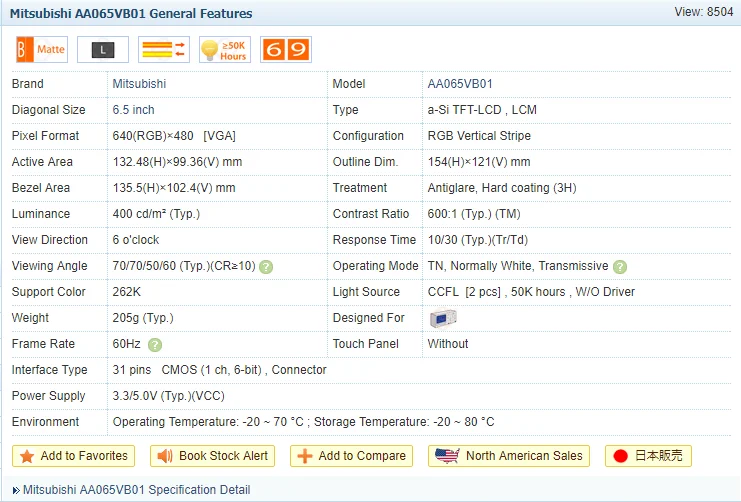Click the '154(H)×121(V) mm' outline dimension value
Image resolution: width=741 pixels, height=502 pixels.
479,162
